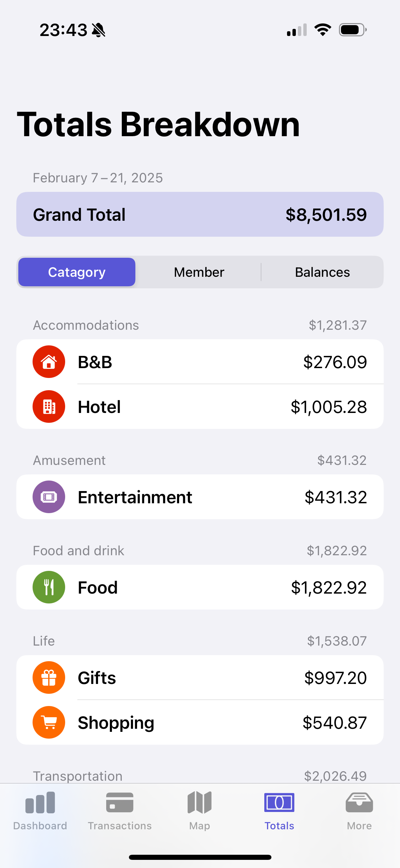Switch breakdown to Balances view
Image resolution: width=400 pixels, height=868 pixels.
coord(322,272)
